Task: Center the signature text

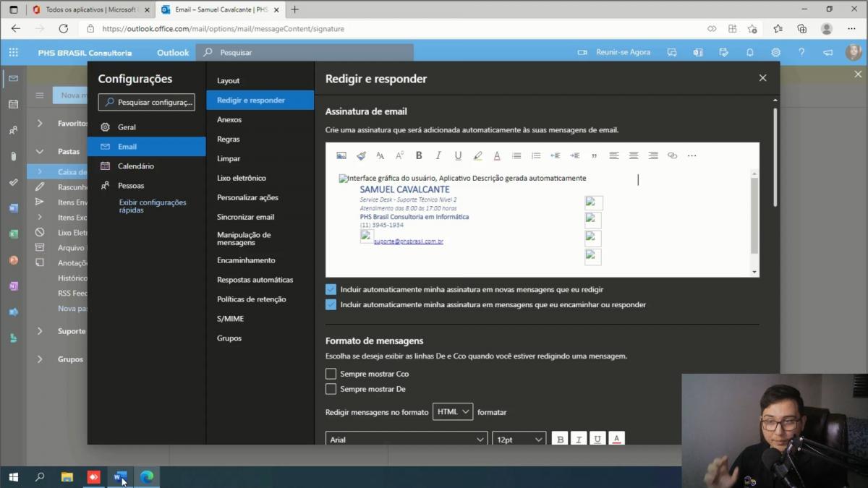Action: click(634, 155)
